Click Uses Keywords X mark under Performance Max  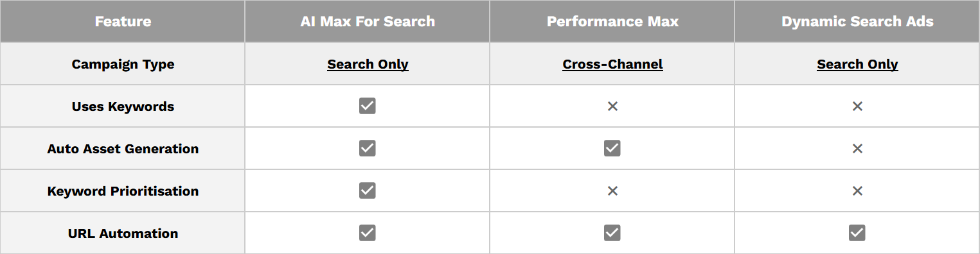612,106
